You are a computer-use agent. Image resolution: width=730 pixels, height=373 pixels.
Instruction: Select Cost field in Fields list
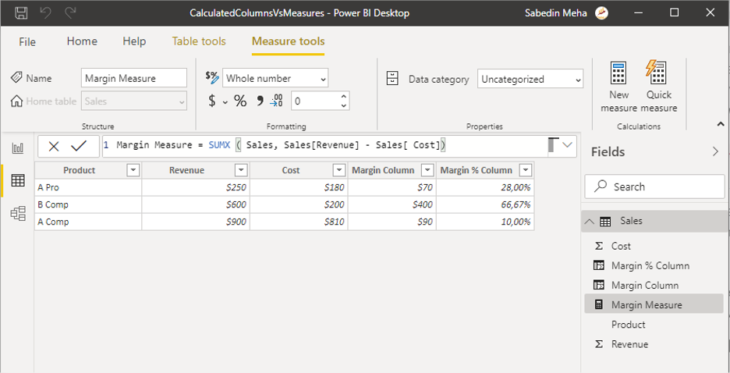(621, 246)
